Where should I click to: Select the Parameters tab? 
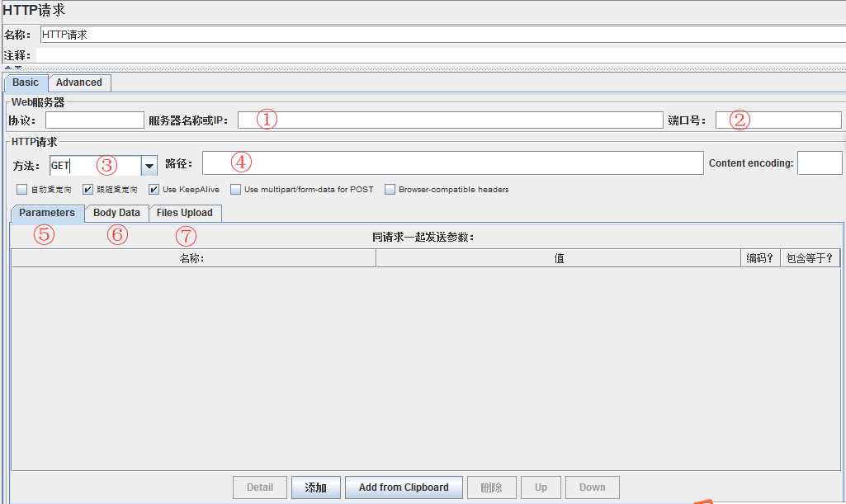coord(47,213)
